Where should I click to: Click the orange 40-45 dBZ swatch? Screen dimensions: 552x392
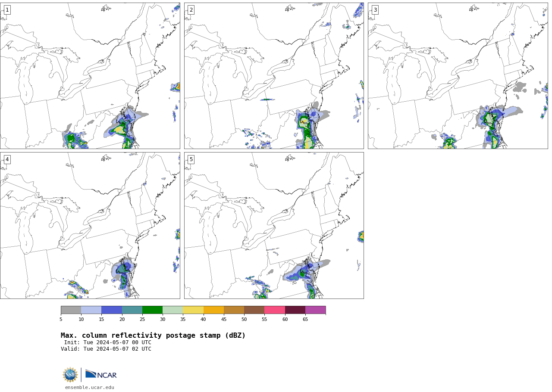coord(213,310)
